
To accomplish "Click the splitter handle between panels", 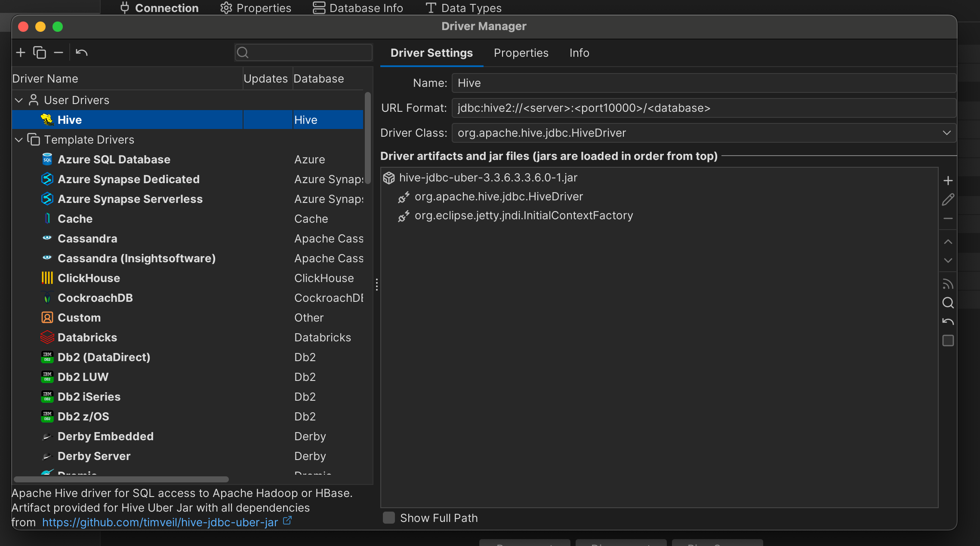I will (x=376, y=285).
